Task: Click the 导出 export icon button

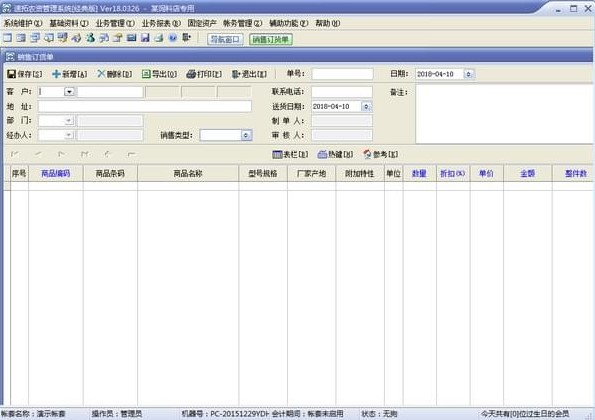Action: coord(159,74)
